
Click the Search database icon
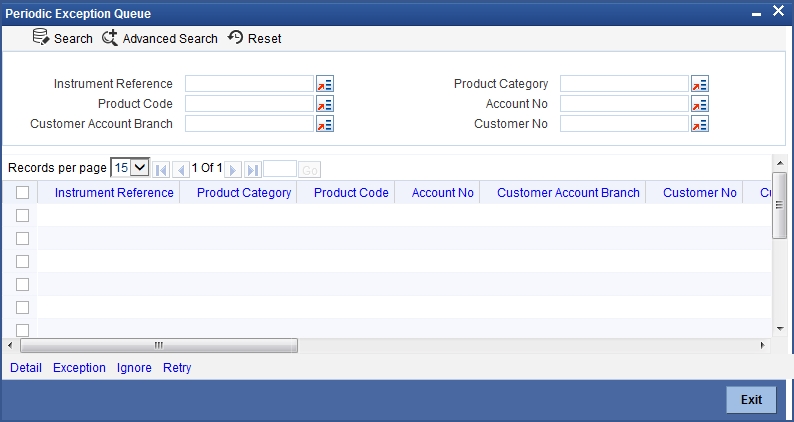tap(41, 37)
